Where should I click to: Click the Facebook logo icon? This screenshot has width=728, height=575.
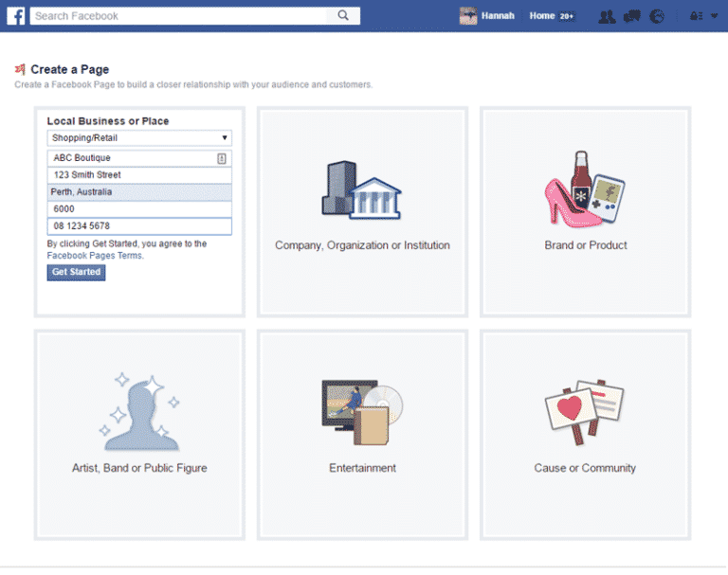coord(16,16)
